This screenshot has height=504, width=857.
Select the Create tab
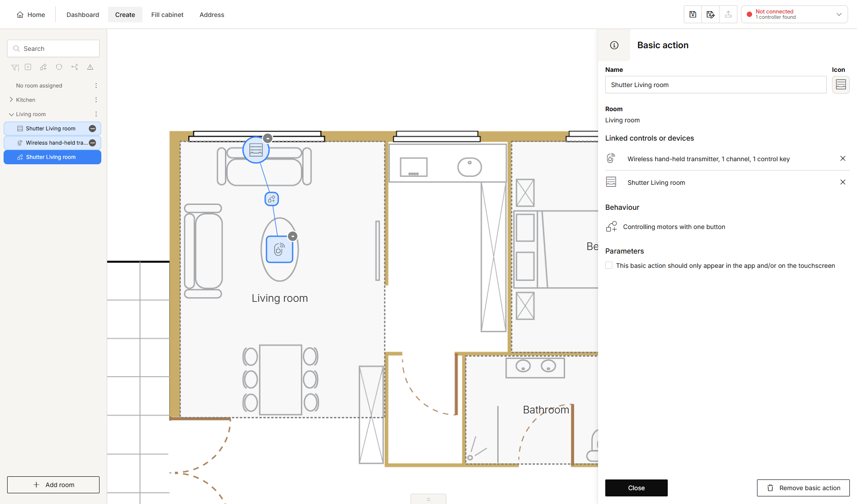pos(125,15)
